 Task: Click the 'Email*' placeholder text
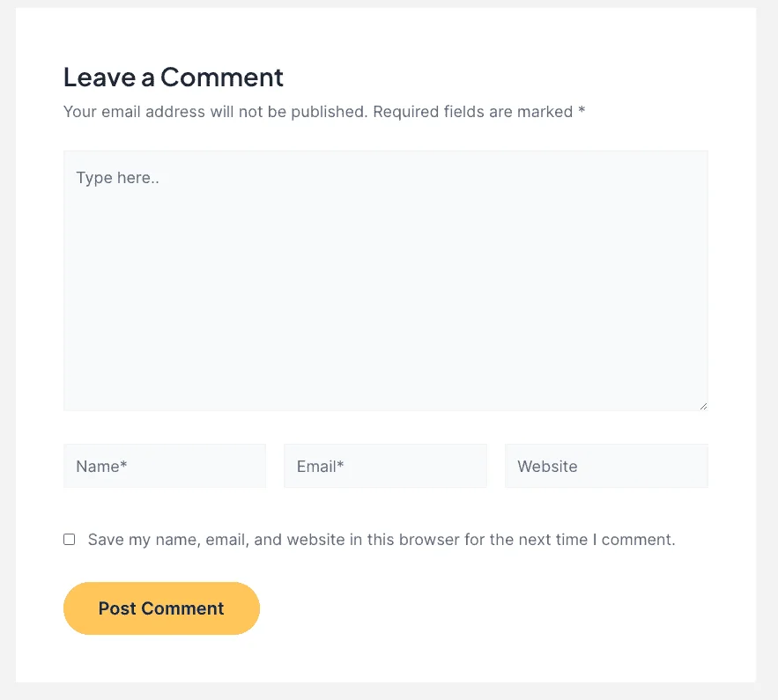point(320,467)
